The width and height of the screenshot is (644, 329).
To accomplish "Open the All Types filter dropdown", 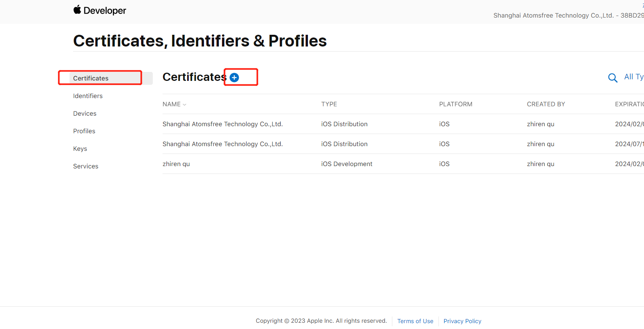I will [x=634, y=77].
